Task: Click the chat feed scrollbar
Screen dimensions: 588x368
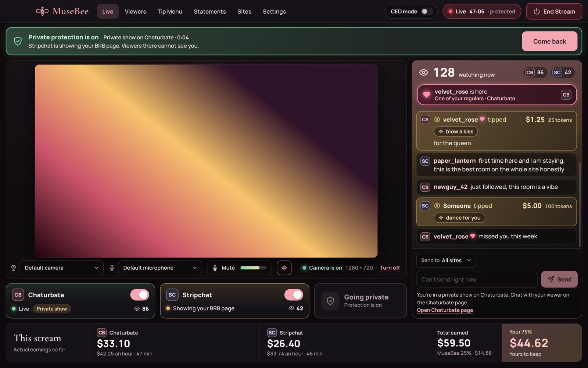Action: (580, 204)
